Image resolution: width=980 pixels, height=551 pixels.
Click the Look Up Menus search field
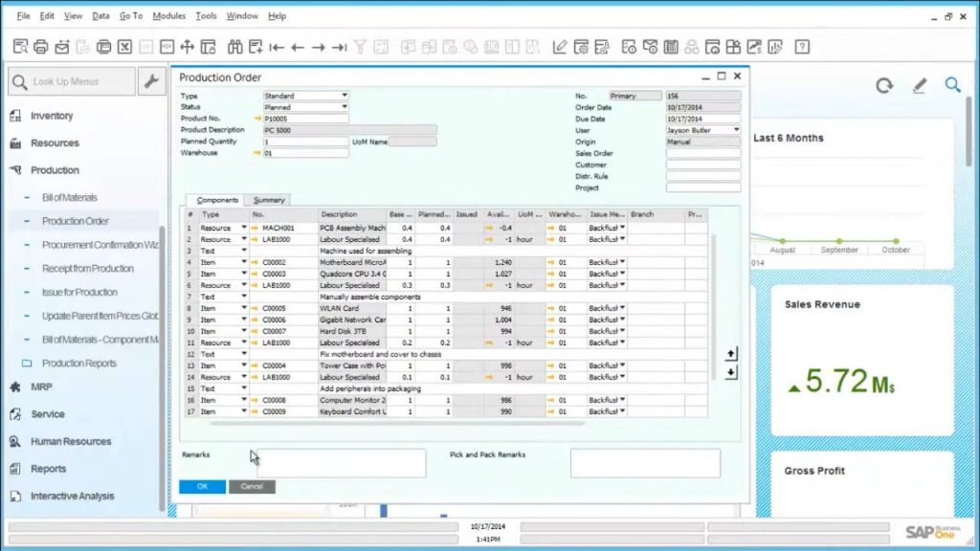(x=72, y=81)
